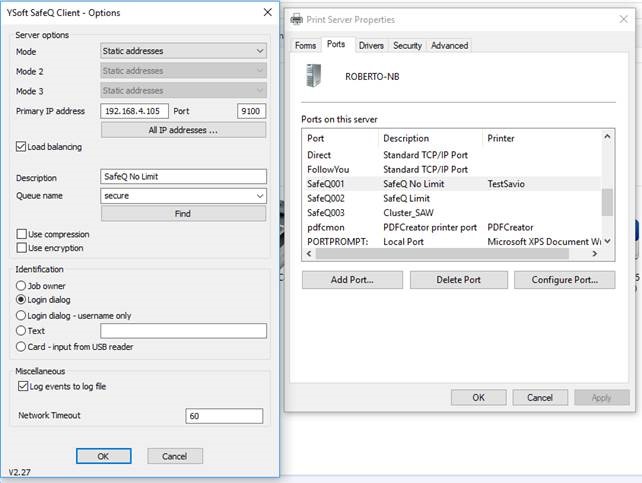642x483 pixels.
Task: Click the Delete Port button
Action: click(459, 280)
